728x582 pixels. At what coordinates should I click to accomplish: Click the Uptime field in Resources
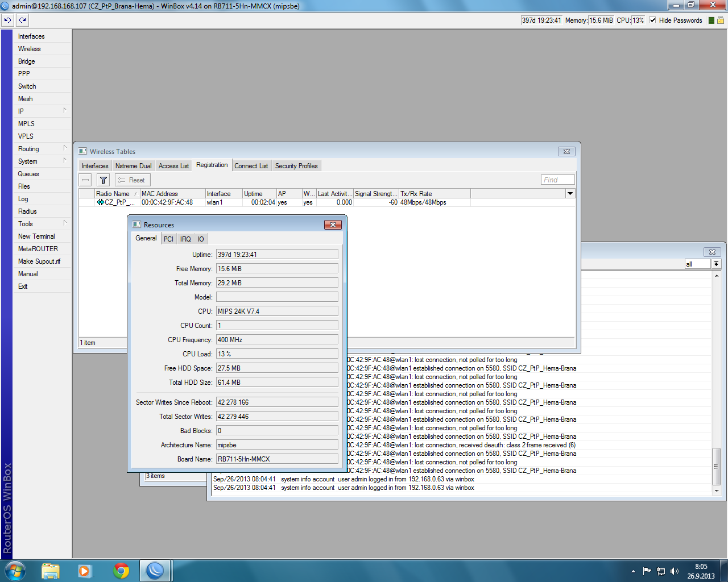coord(277,255)
